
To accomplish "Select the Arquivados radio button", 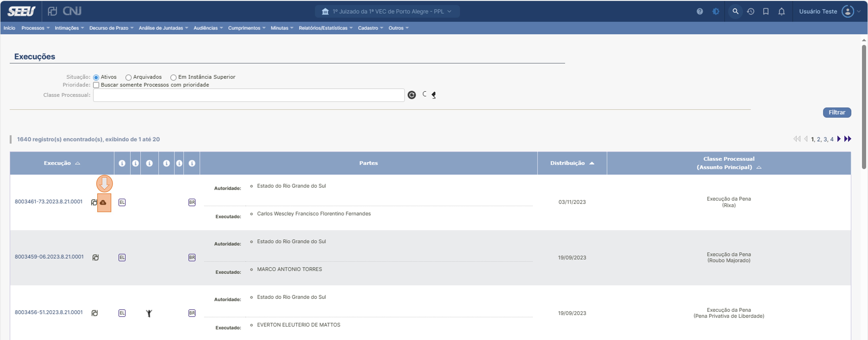I will pos(128,78).
